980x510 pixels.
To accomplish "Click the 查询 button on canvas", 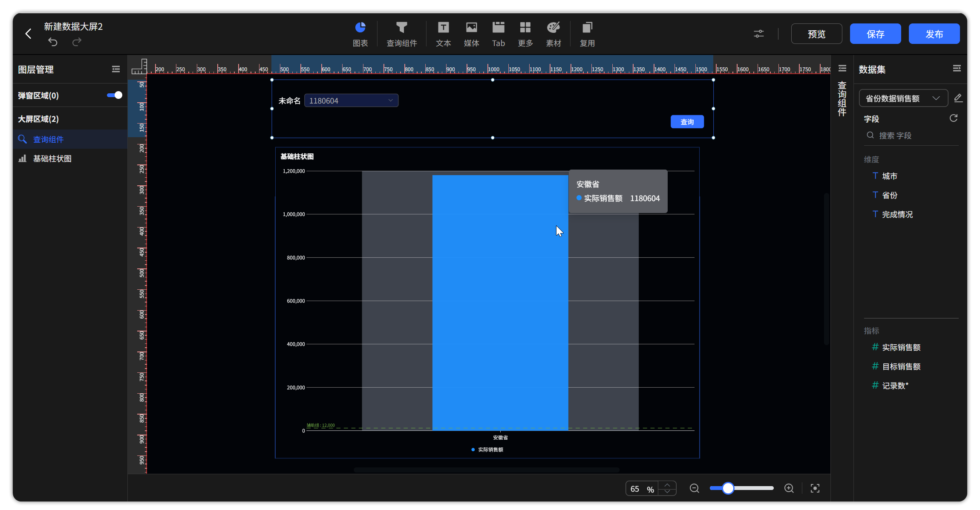I will coord(687,122).
